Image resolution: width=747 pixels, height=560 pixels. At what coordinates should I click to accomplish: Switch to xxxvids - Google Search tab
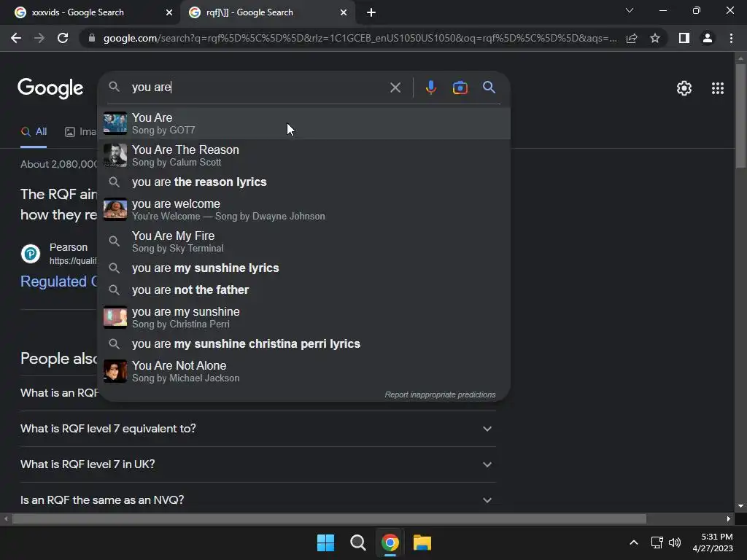point(90,13)
